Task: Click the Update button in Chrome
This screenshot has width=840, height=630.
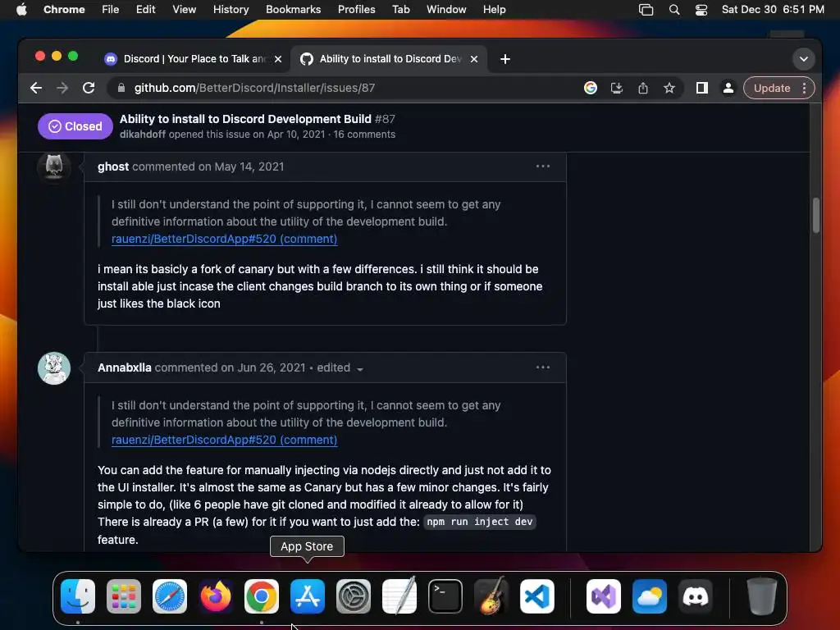Action: point(771,88)
